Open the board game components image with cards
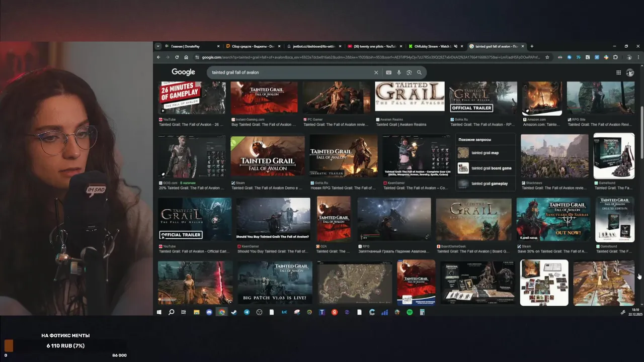Viewport: 644px width, 362px height. [544, 283]
